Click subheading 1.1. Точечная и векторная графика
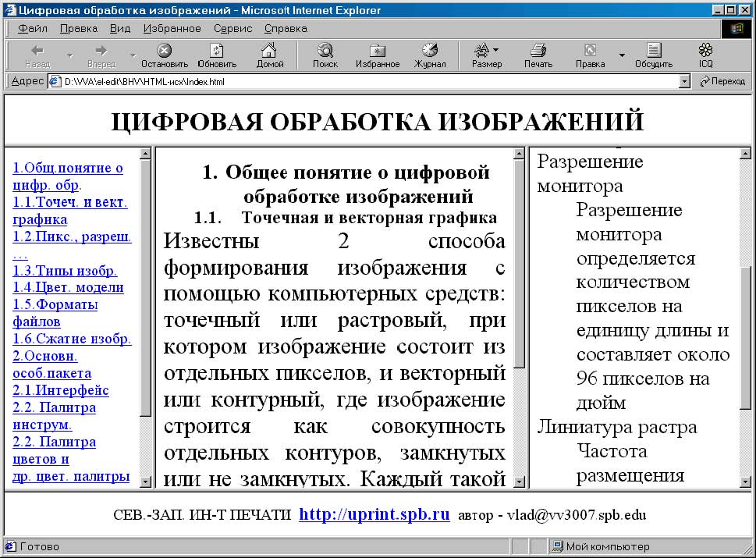The height and width of the screenshot is (558, 756). [345, 218]
